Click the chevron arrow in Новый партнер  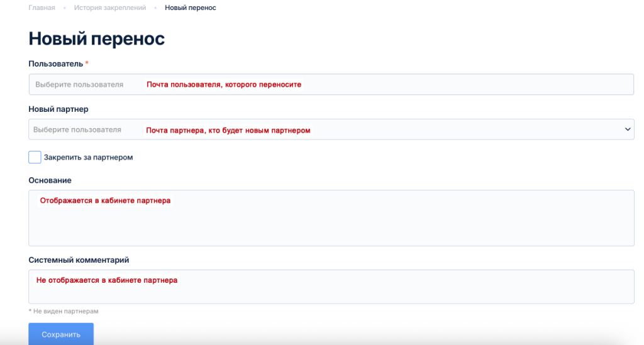pos(627,129)
